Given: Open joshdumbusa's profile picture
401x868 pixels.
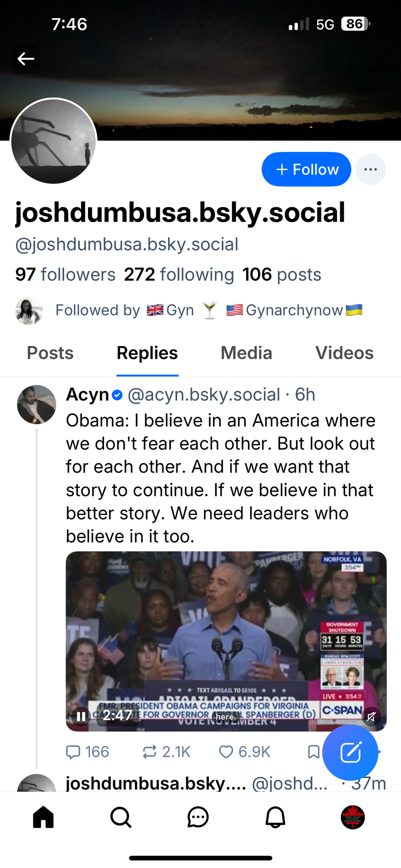Looking at the screenshot, I should [53, 141].
